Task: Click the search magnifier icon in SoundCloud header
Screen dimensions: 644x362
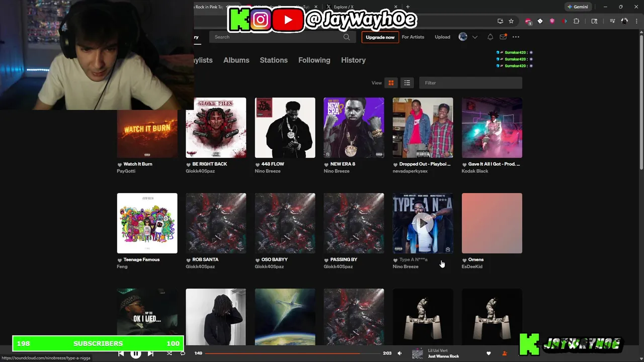Action: point(347,37)
